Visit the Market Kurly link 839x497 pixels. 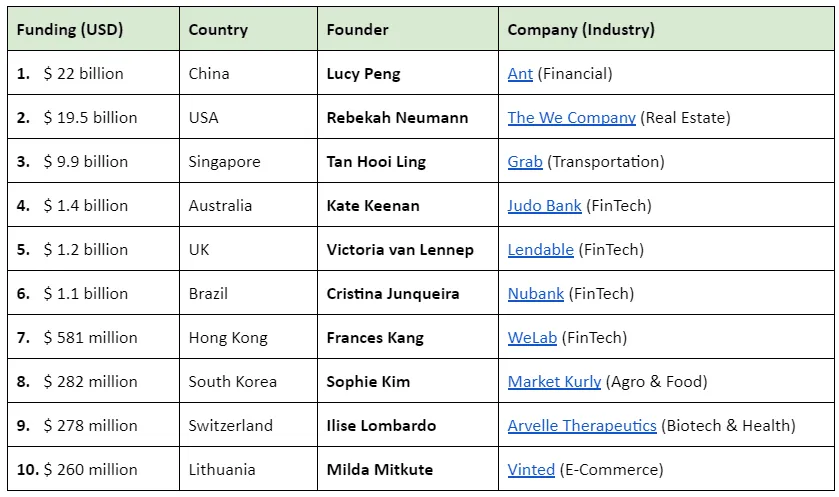point(554,381)
